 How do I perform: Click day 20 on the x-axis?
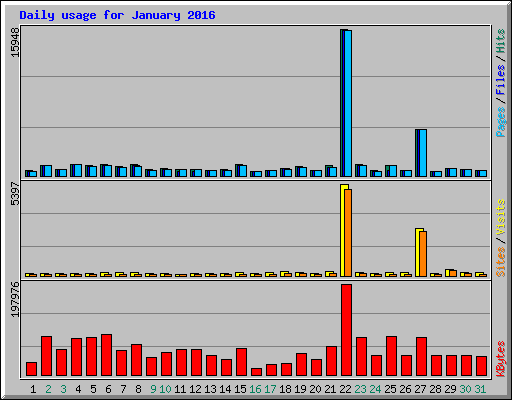tap(315, 389)
